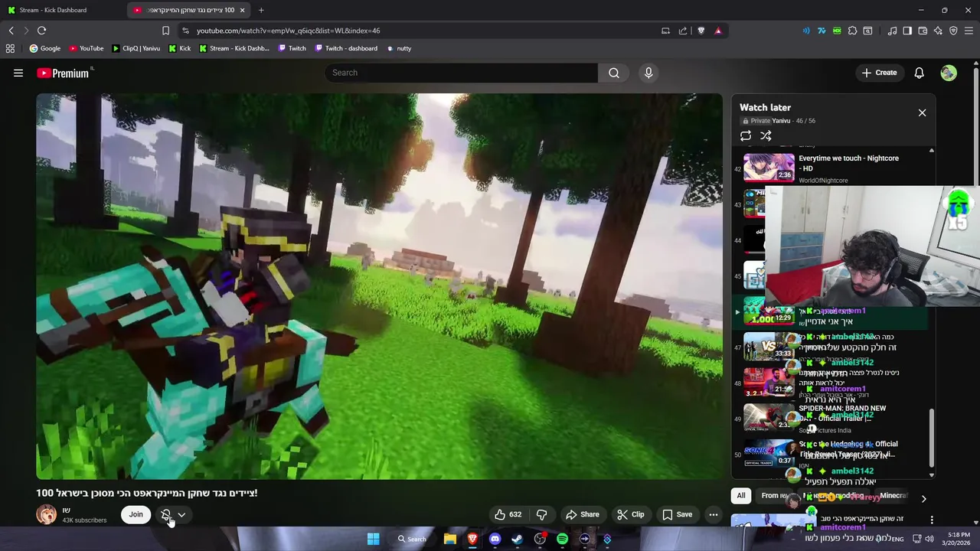
Task: Open the ClipQ | Yanivu bookmark
Action: (136, 48)
